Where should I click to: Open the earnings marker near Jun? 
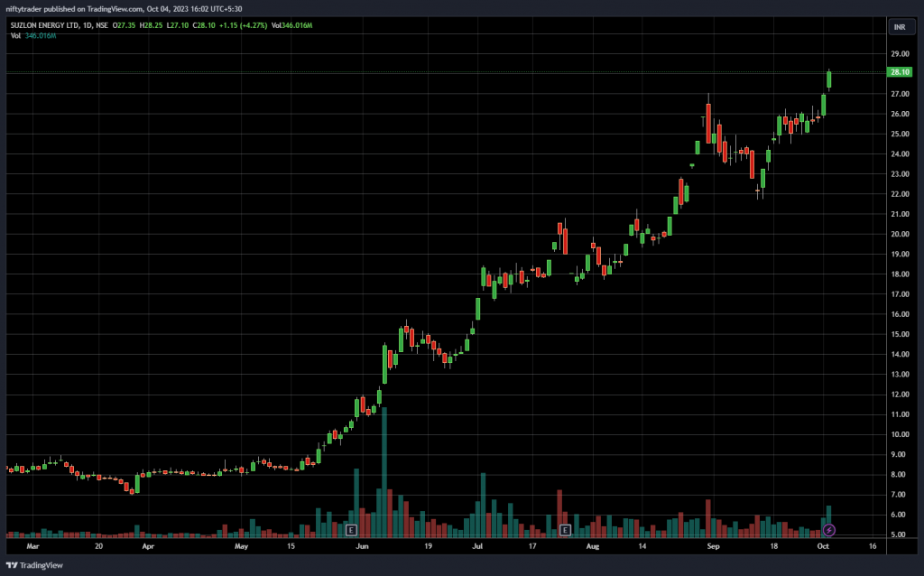tap(351, 530)
